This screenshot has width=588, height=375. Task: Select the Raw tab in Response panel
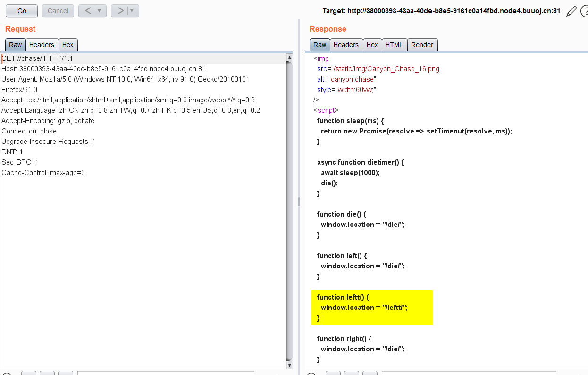click(319, 45)
